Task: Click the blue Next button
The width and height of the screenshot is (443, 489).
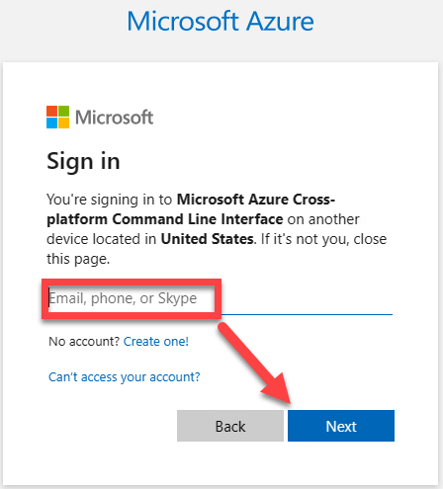Action: 341,426
